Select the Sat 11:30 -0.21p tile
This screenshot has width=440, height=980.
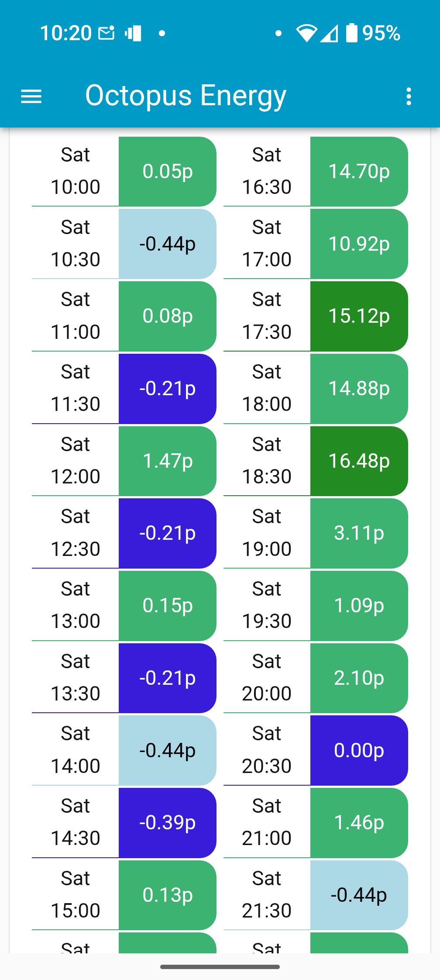point(167,389)
